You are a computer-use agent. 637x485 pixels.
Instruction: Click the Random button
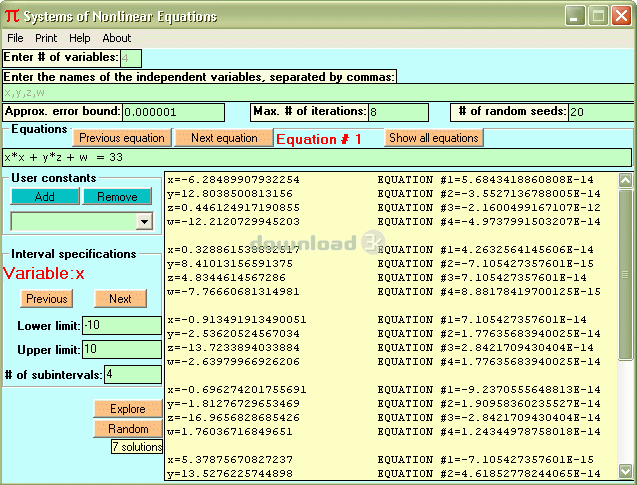click(128, 429)
